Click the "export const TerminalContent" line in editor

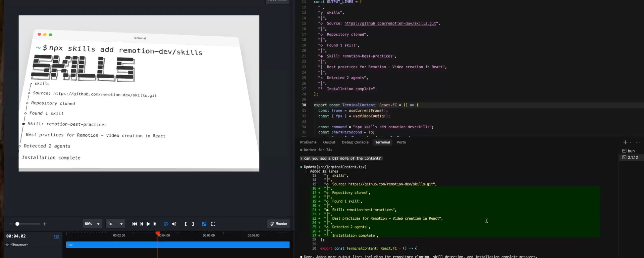tap(366, 105)
